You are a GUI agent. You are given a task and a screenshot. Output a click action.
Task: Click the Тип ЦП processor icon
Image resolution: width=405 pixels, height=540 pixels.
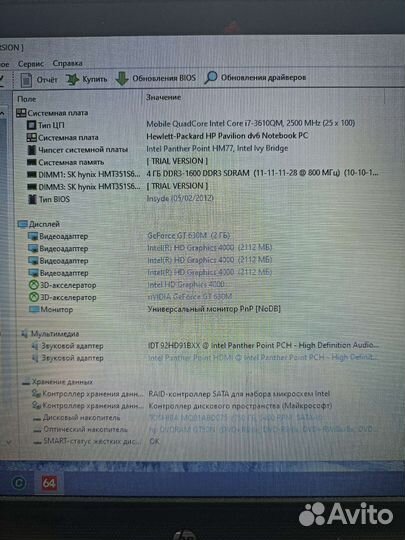(31, 125)
